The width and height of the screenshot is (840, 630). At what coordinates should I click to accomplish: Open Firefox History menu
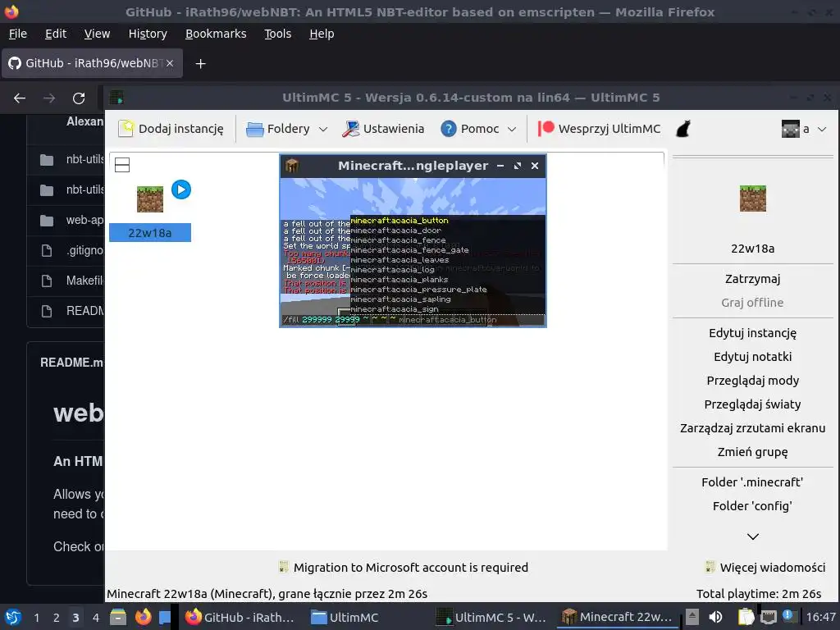pos(148,34)
